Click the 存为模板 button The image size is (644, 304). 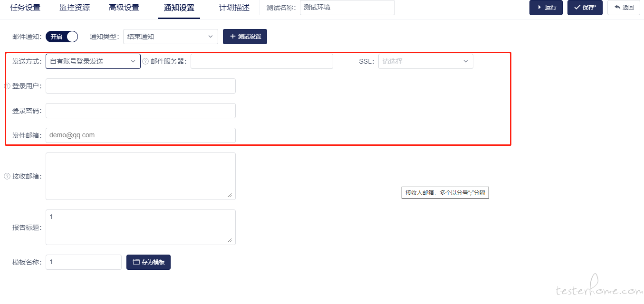pos(148,262)
